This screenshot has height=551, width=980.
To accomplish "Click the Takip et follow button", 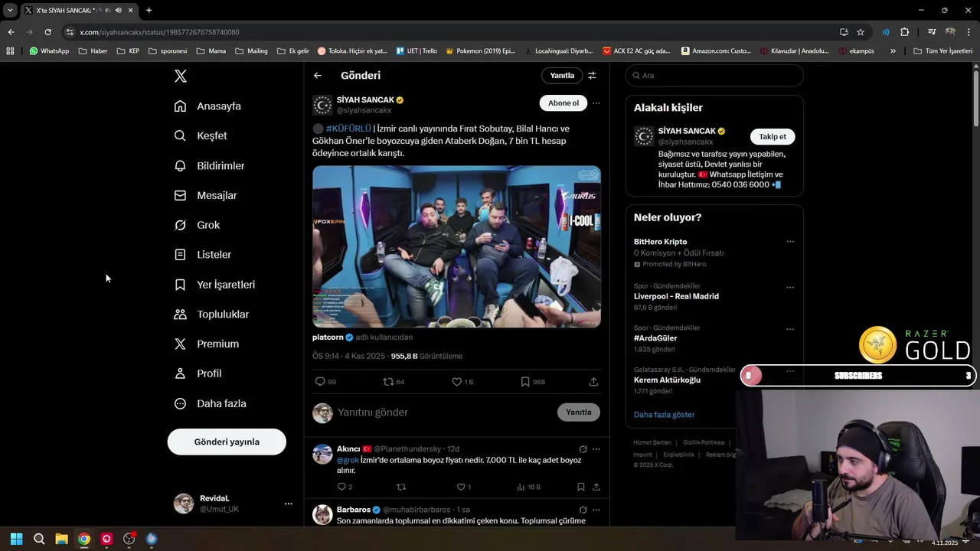I will [x=773, y=136].
